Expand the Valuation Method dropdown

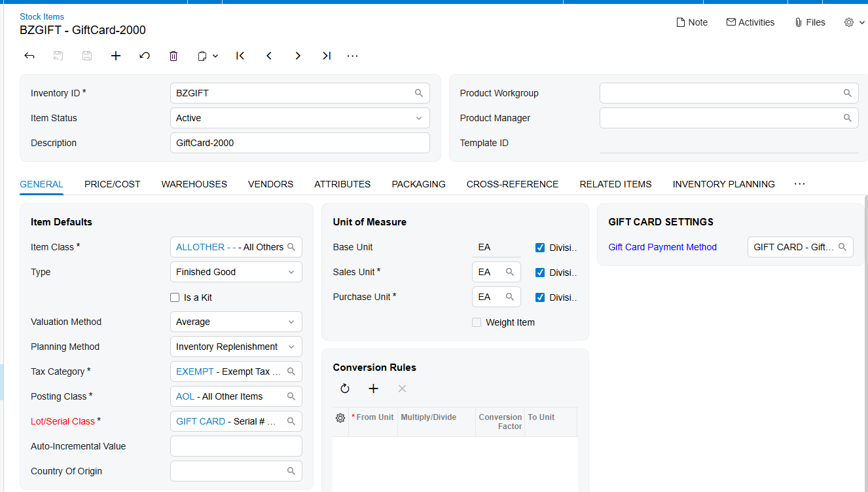(x=291, y=322)
